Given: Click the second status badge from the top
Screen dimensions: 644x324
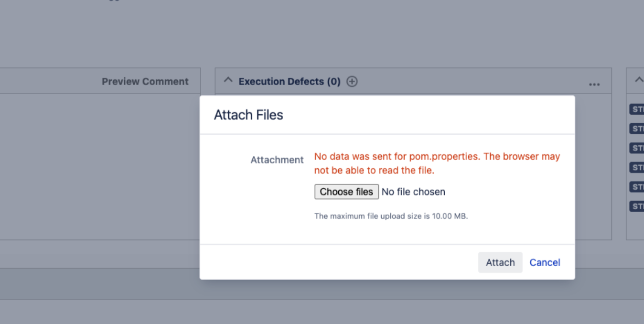Looking at the screenshot, I should click(x=637, y=129).
